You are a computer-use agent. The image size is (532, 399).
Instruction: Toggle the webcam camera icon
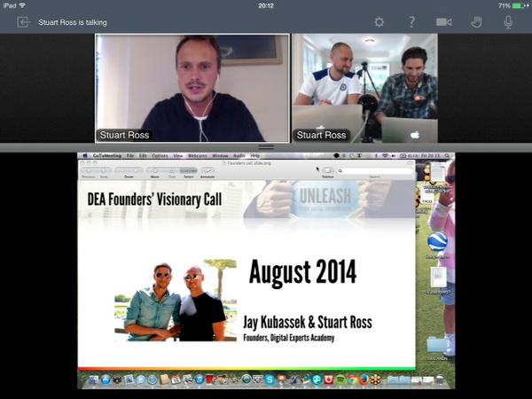(x=443, y=21)
